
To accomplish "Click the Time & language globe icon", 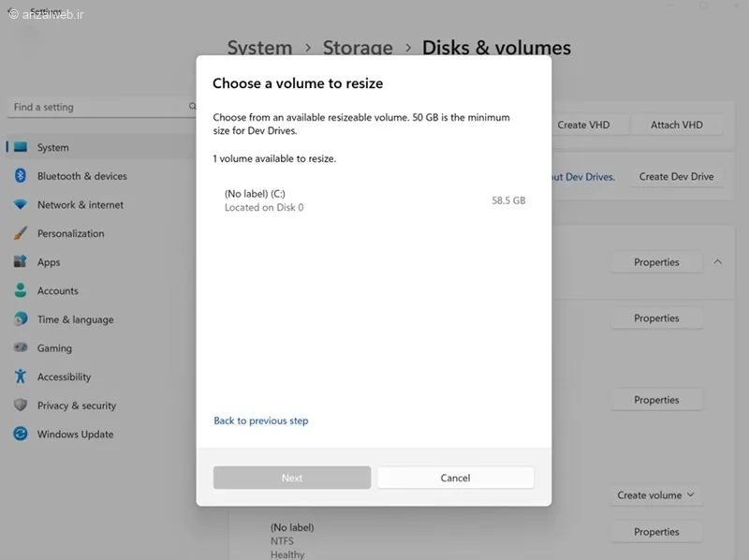I will pos(20,319).
